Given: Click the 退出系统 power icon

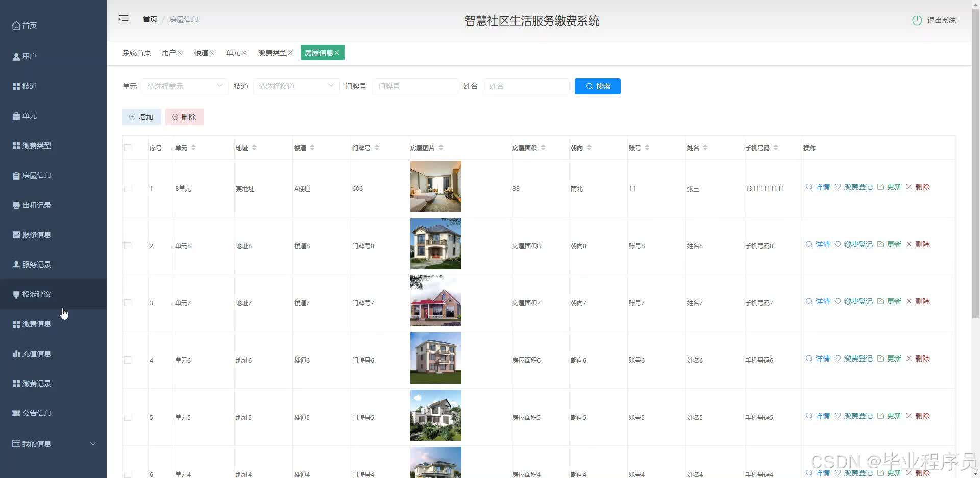Looking at the screenshot, I should (917, 20).
